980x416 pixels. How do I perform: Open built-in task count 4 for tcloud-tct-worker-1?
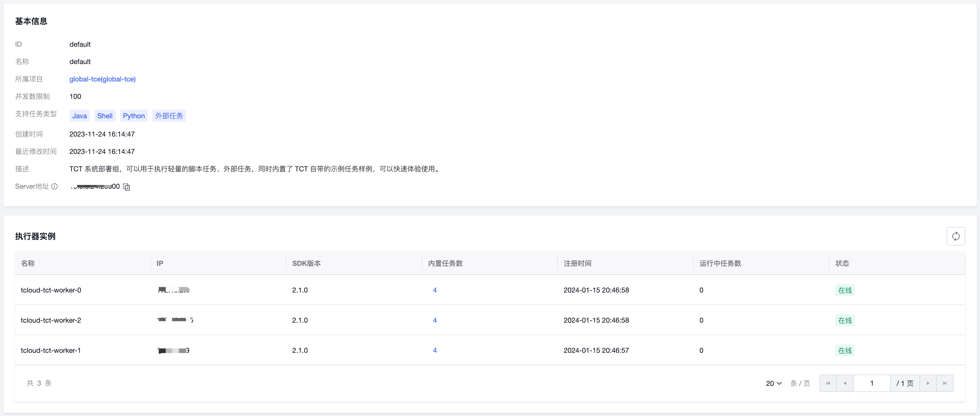[x=435, y=350]
